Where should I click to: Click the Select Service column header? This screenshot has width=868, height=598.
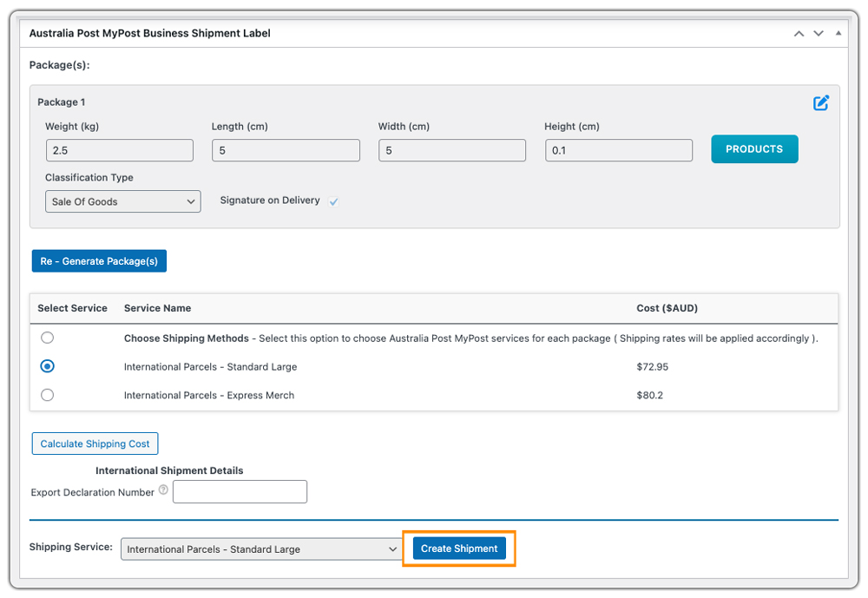[x=73, y=308]
